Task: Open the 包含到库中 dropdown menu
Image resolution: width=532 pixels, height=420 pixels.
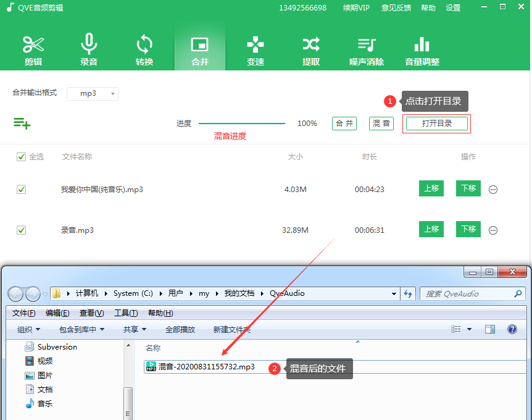Action: (x=81, y=330)
